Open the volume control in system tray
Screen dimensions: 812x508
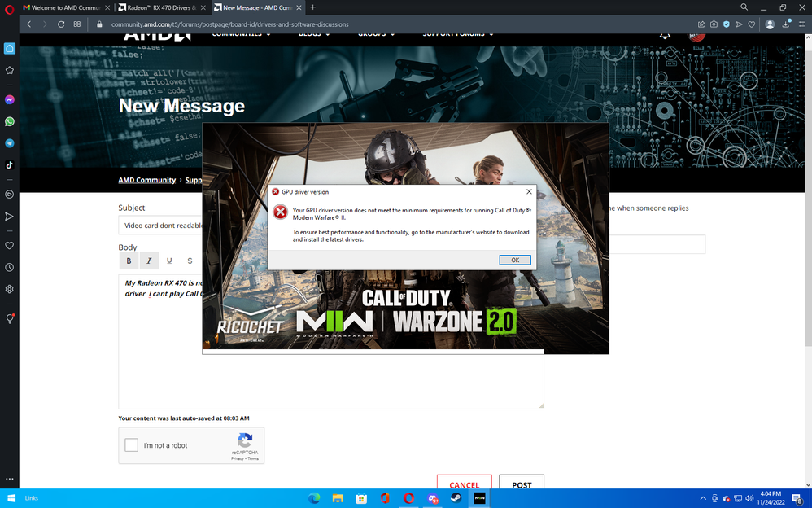click(x=749, y=498)
